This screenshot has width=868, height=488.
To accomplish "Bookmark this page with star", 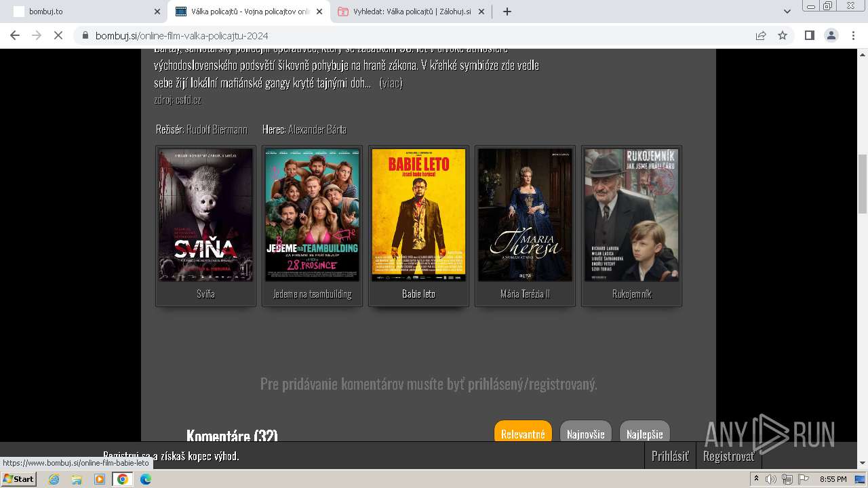I will tap(783, 35).
